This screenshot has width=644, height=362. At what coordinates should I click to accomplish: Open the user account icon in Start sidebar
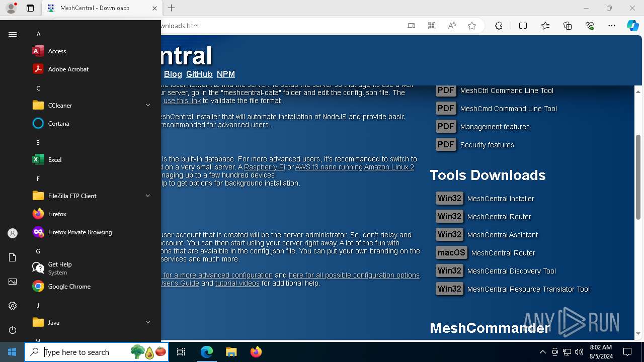coord(13,233)
